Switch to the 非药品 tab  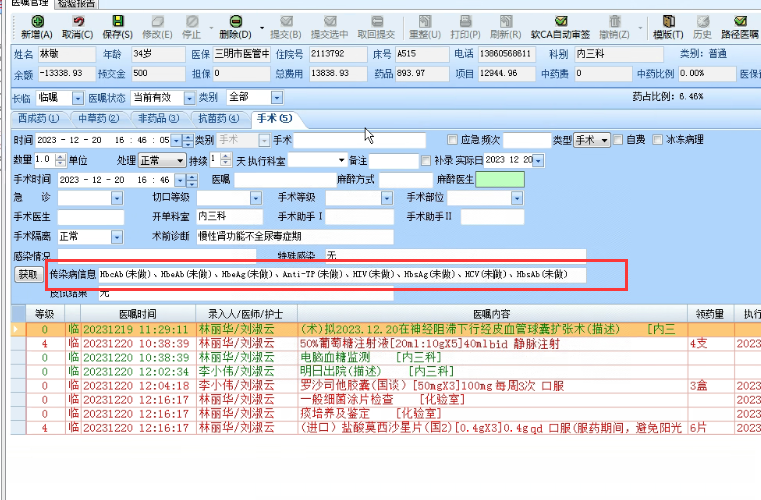(x=159, y=118)
